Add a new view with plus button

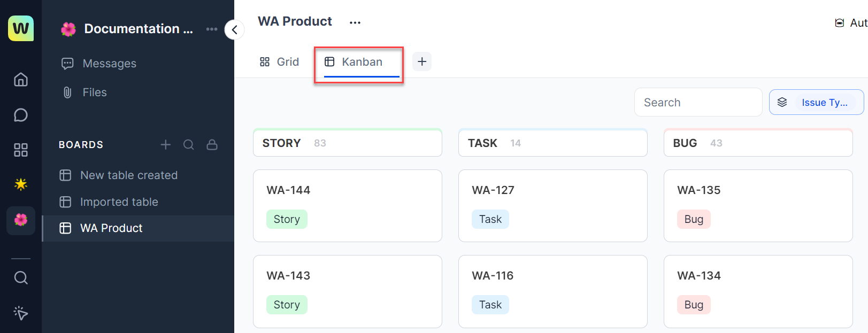pos(422,61)
